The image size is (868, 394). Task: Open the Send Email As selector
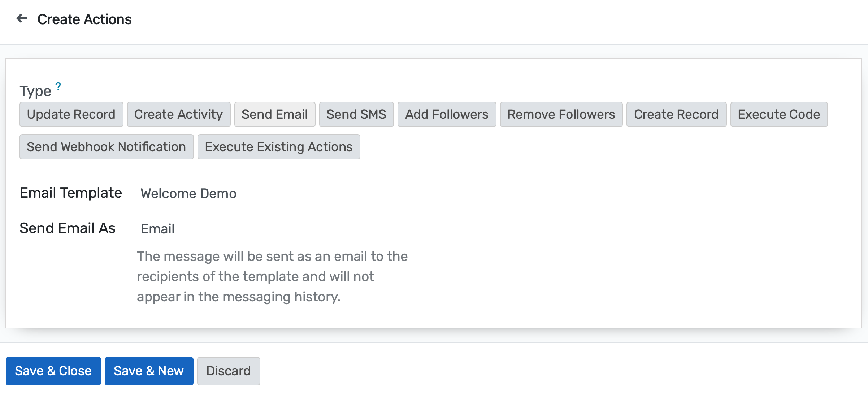tap(157, 228)
